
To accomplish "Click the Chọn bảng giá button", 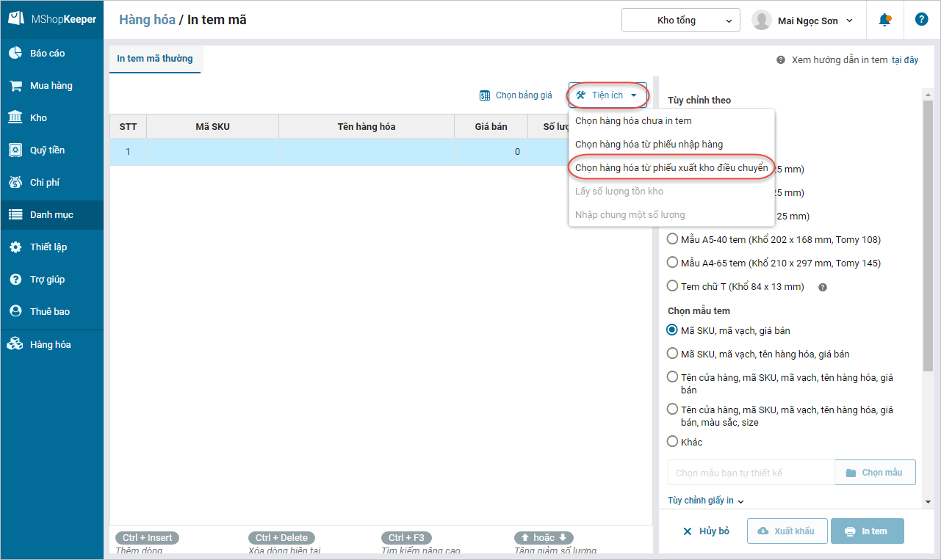I will tap(516, 95).
